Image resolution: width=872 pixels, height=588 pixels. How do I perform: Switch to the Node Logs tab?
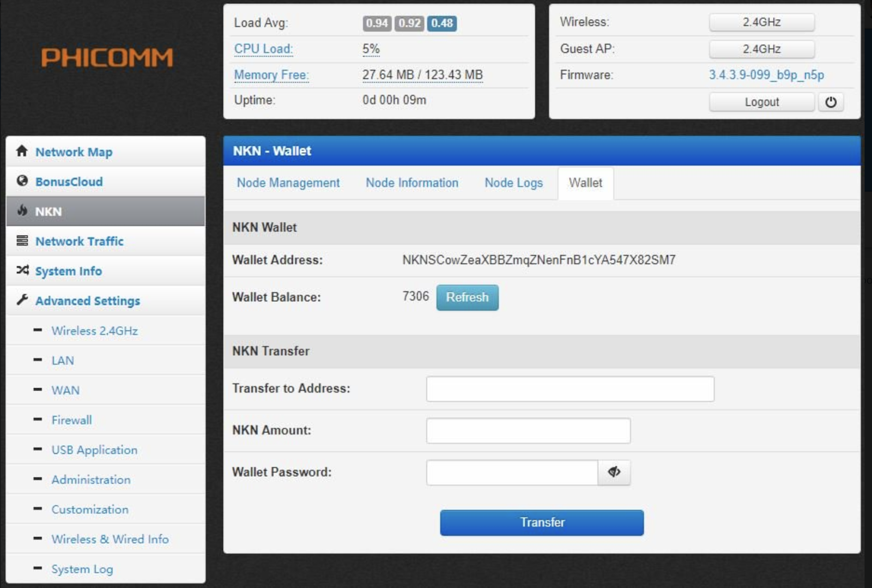513,183
